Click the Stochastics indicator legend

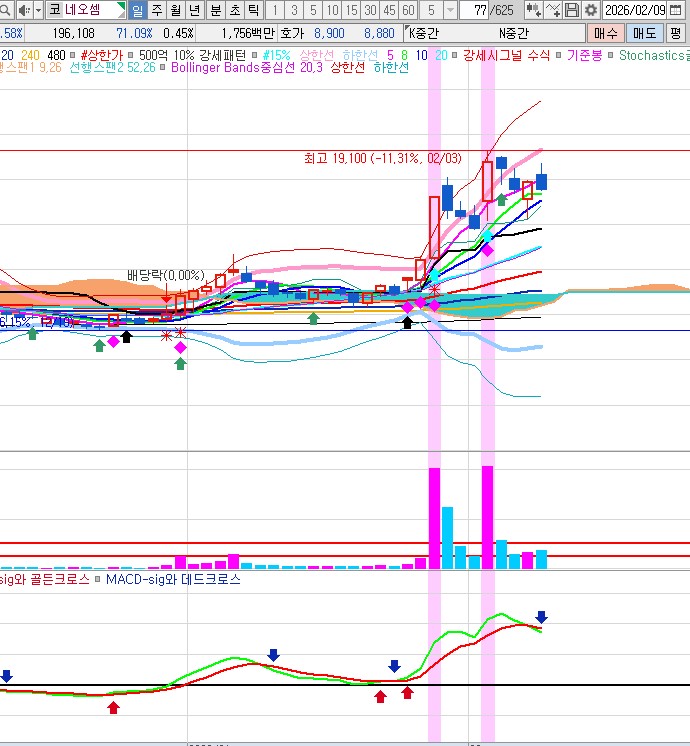tap(654, 55)
